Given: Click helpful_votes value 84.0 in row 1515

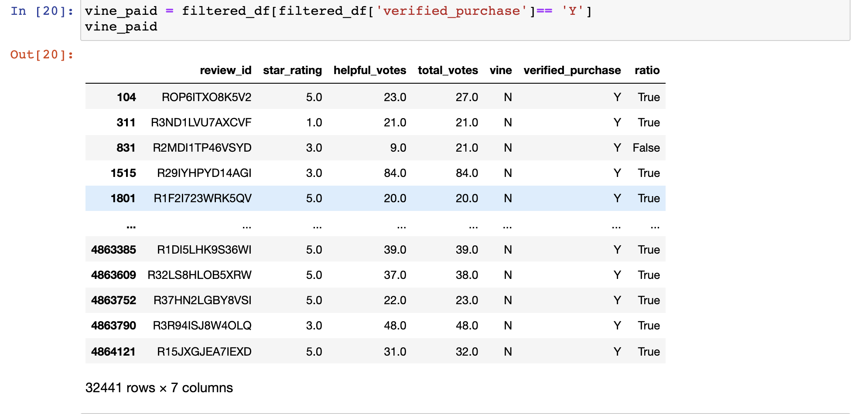Looking at the screenshot, I should click(x=395, y=173).
